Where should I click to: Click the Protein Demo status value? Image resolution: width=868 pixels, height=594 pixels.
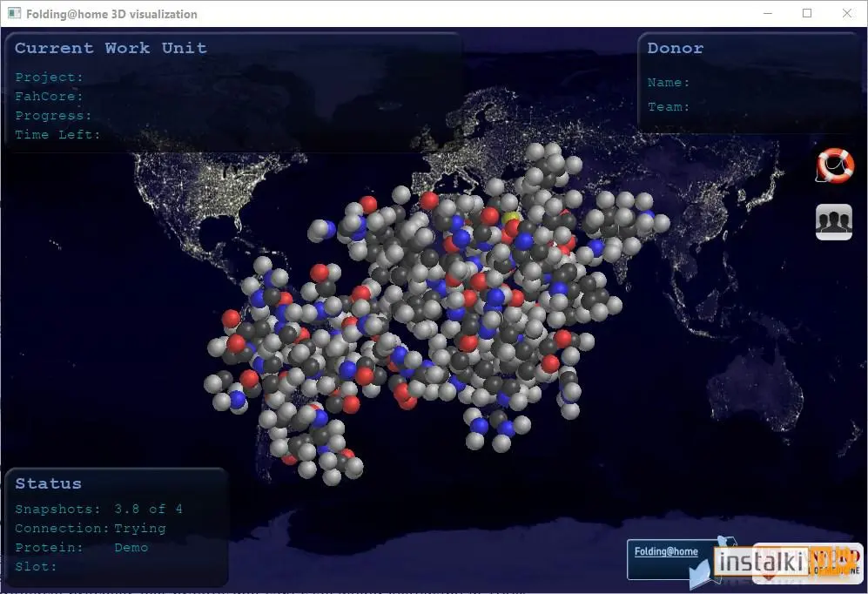(131, 548)
